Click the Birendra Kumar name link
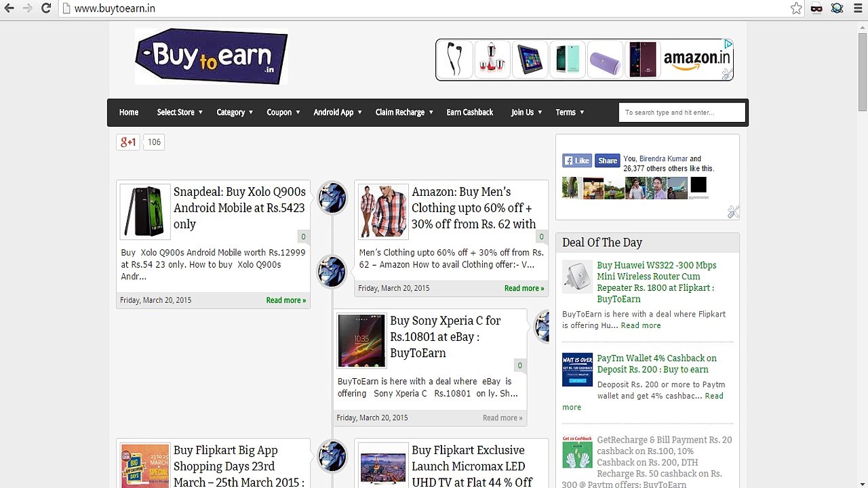Screen dimensions: 868x488 click(663, 159)
